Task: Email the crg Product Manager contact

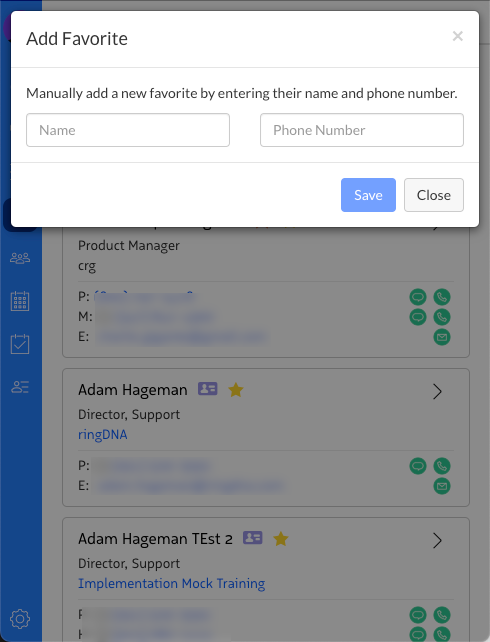Action: pos(442,337)
